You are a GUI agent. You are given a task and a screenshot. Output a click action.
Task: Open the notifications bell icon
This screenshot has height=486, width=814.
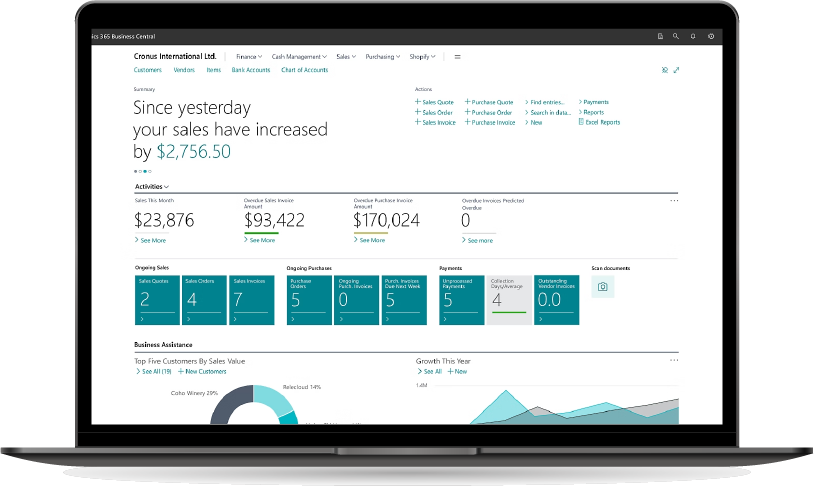click(x=693, y=36)
